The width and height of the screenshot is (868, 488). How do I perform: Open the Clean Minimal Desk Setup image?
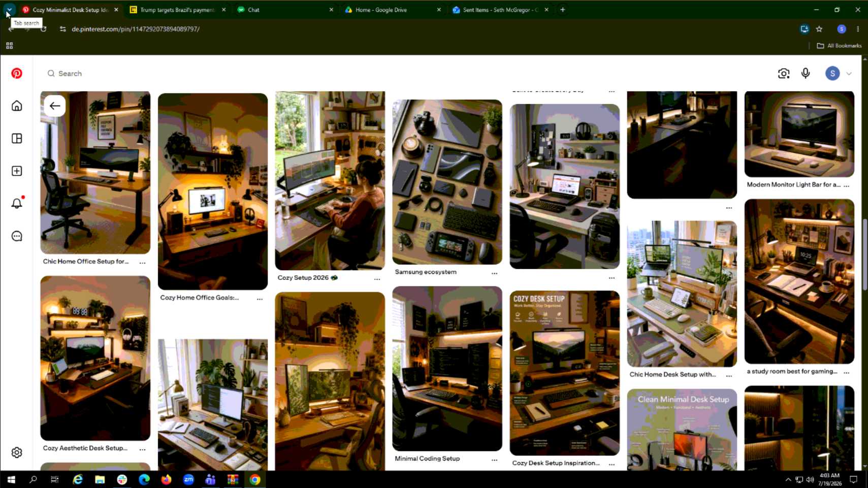[682, 430]
